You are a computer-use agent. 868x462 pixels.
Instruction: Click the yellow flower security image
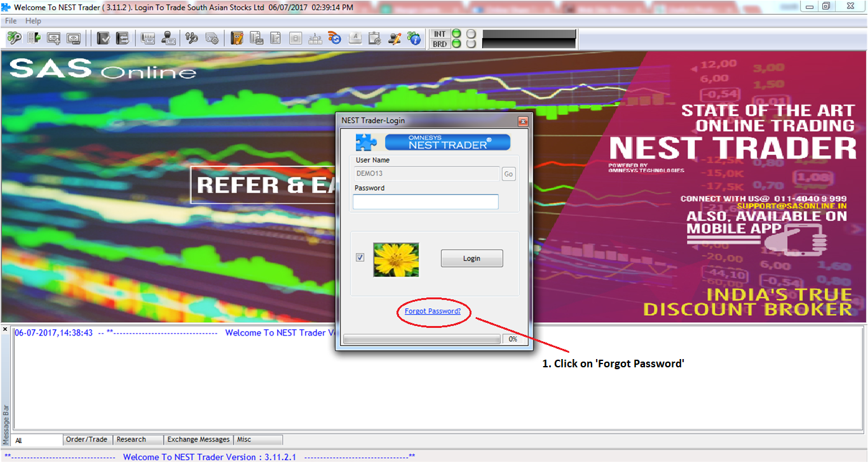(396, 259)
